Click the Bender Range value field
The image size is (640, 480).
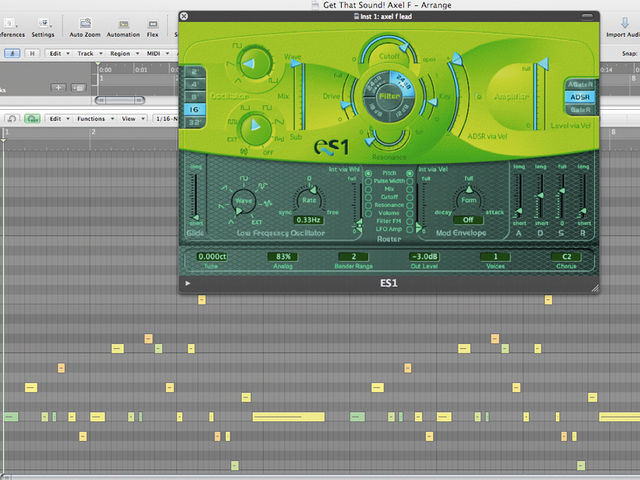353,257
